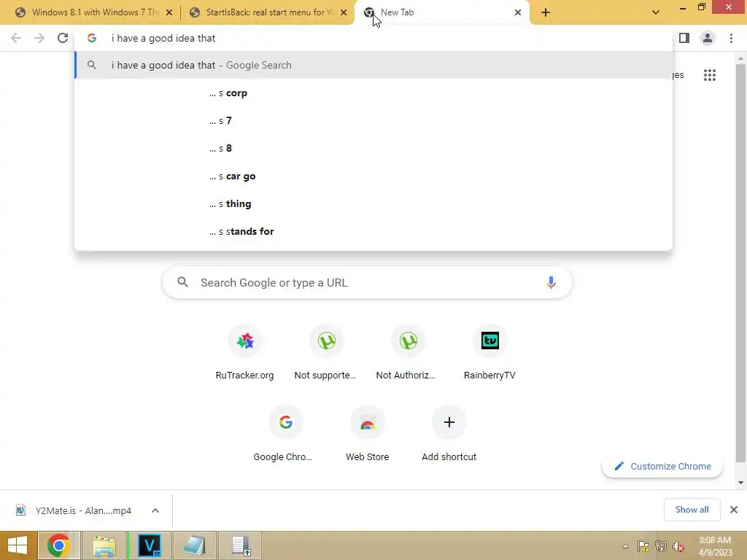Open the Google apps grid
Screen dimensions: 747x560
(709, 75)
